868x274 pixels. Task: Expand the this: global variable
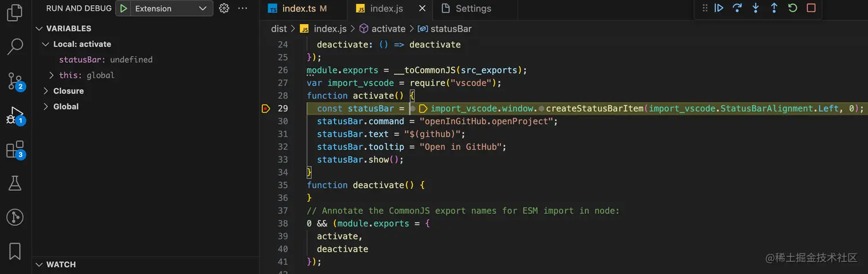click(x=51, y=75)
